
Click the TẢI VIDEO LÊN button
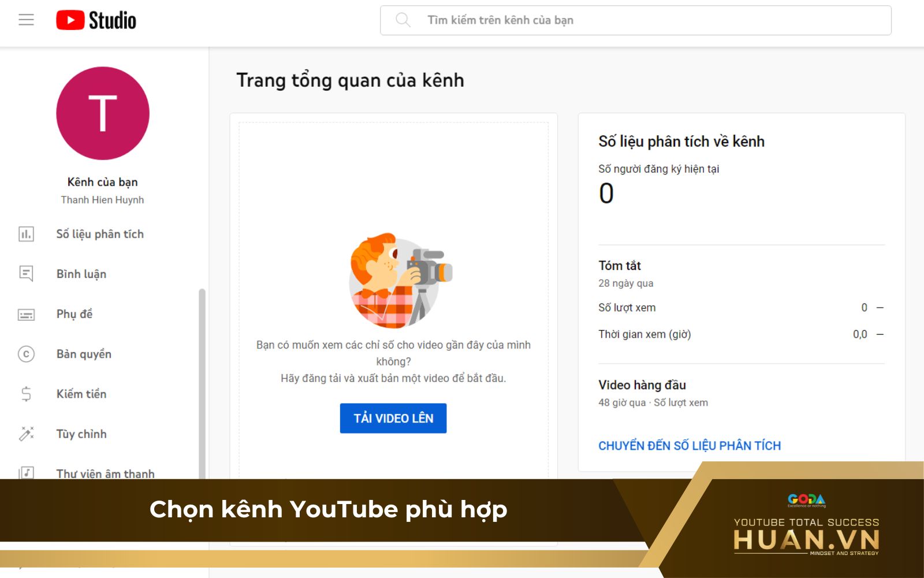[393, 418]
